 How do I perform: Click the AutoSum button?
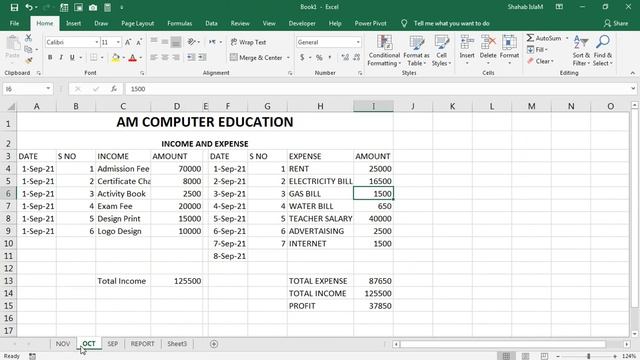tap(544, 38)
